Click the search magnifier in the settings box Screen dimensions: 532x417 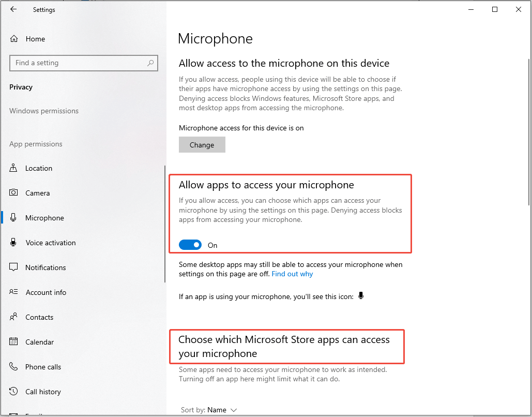(150, 63)
